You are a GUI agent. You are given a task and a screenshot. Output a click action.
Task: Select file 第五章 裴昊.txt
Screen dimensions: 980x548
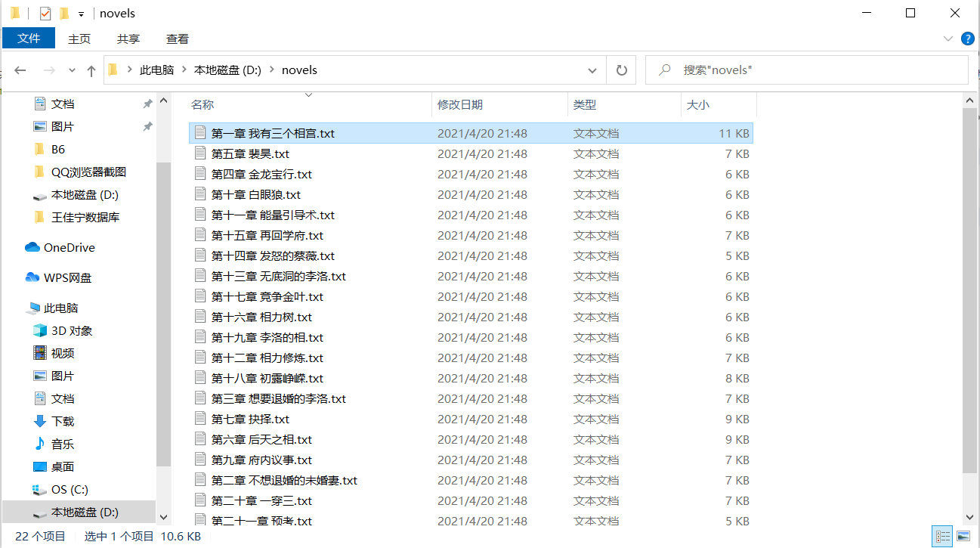(250, 153)
